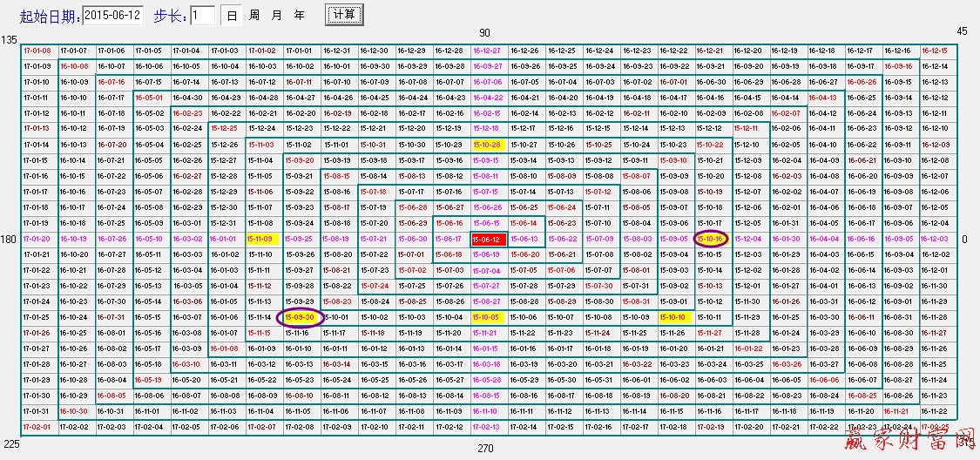Viewport: 980px width, 460px height.
Task: Click yellow highlighted cell 15-11-09
Action: tap(261, 239)
